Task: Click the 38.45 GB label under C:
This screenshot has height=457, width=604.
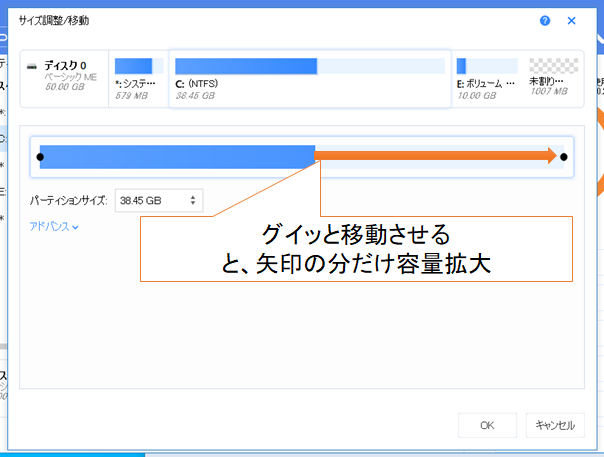Action: coord(195,96)
